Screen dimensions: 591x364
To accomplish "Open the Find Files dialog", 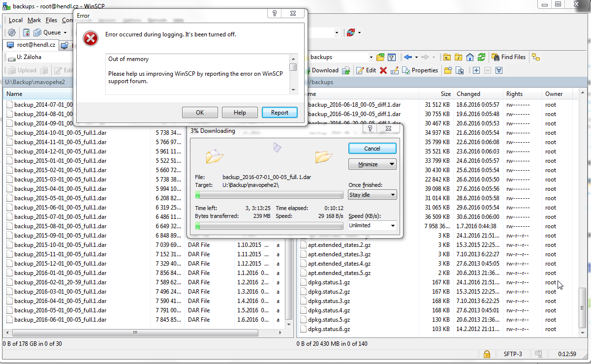I will click(508, 57).
